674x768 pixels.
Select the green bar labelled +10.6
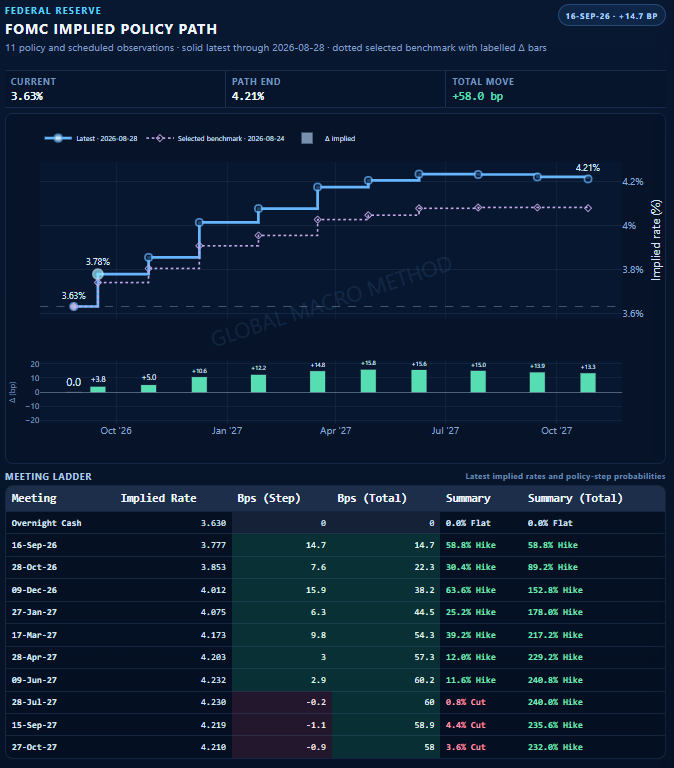coord(199,384)
